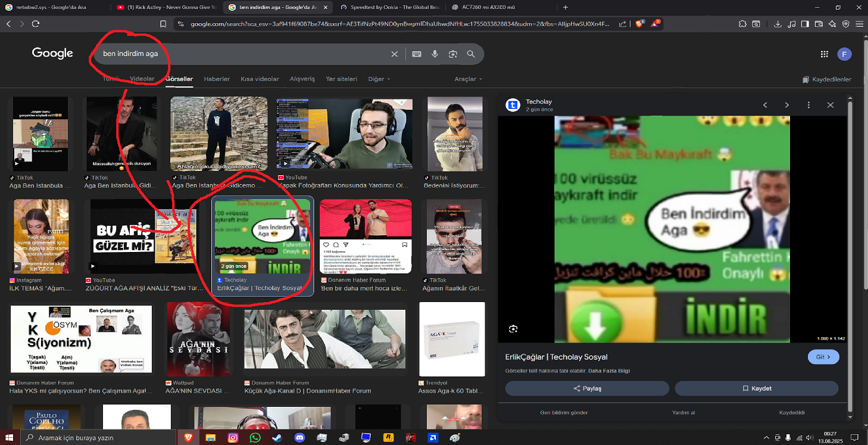
Task: Start voice search with the microphone icon
Action: (x=435, y=54)
